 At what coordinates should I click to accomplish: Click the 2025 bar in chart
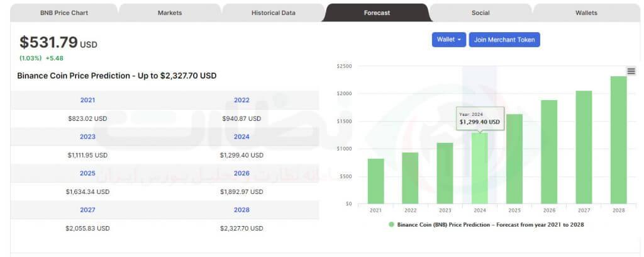[514, 159]
